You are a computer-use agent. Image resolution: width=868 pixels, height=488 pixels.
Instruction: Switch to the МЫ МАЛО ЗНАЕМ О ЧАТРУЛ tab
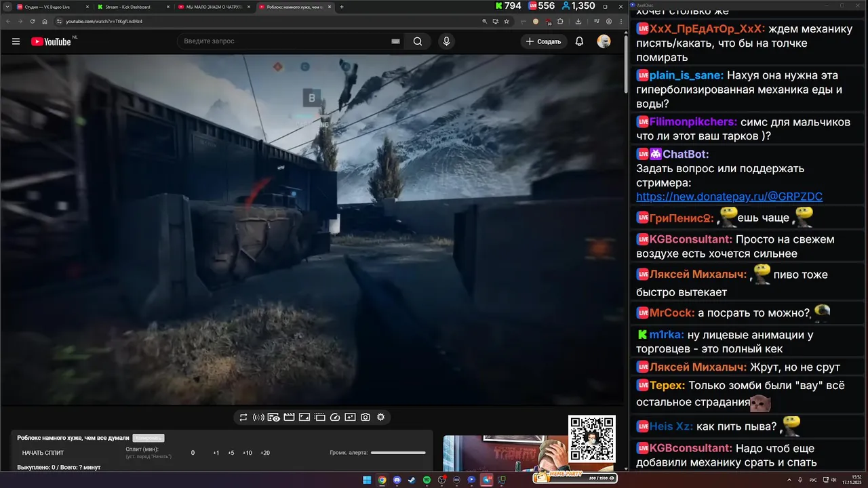(x=214, y=7)
